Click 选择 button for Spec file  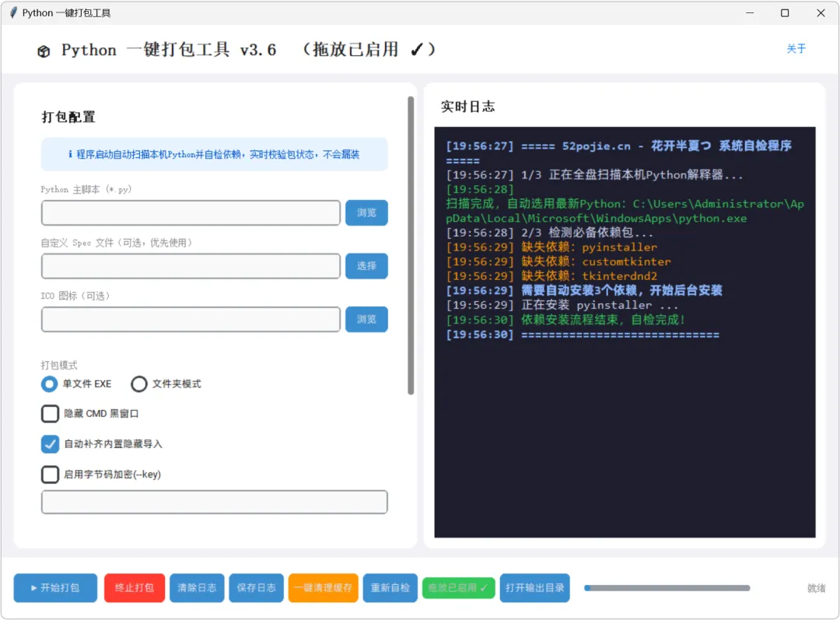click(x=366, y=266)
